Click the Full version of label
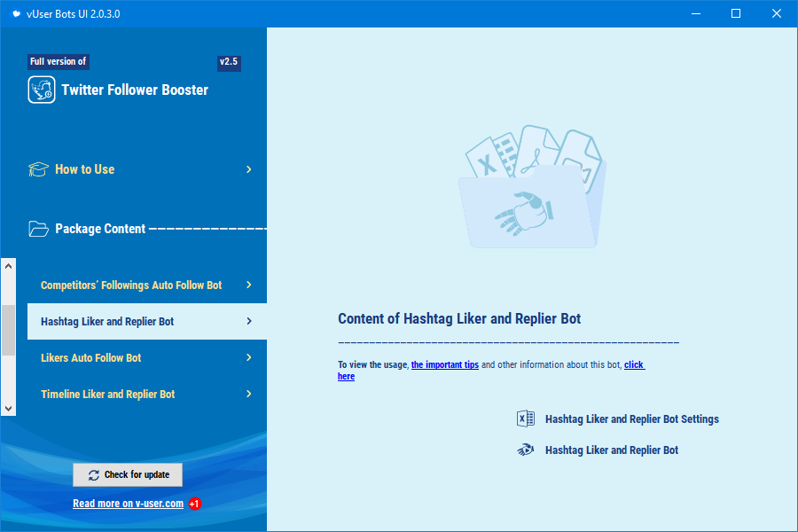Viewport: 798px width, 532px height. [58, 61]
